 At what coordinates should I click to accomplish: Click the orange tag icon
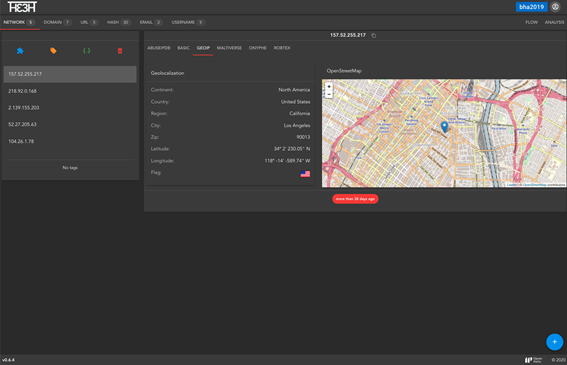coord(53,51)
